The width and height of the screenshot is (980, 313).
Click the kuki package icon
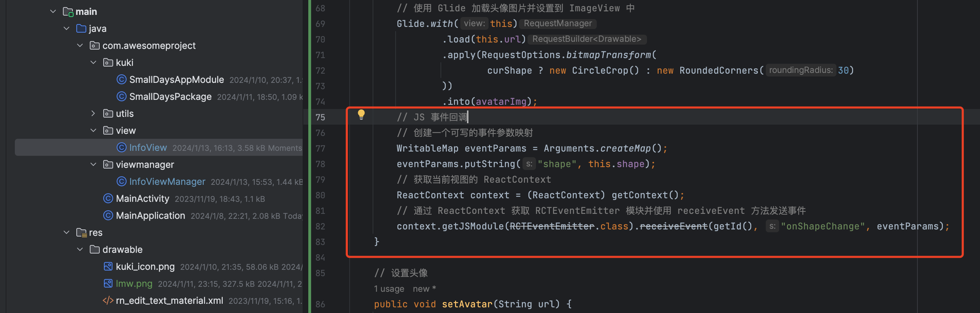coord(108,63)
